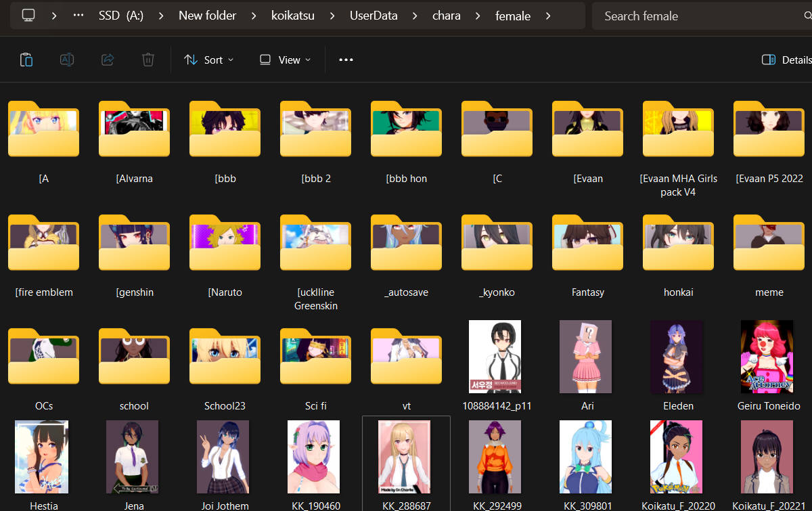This screenshot has width=812, height=511.
Task: Select the [bbb 2 folder
Action: 316,143
